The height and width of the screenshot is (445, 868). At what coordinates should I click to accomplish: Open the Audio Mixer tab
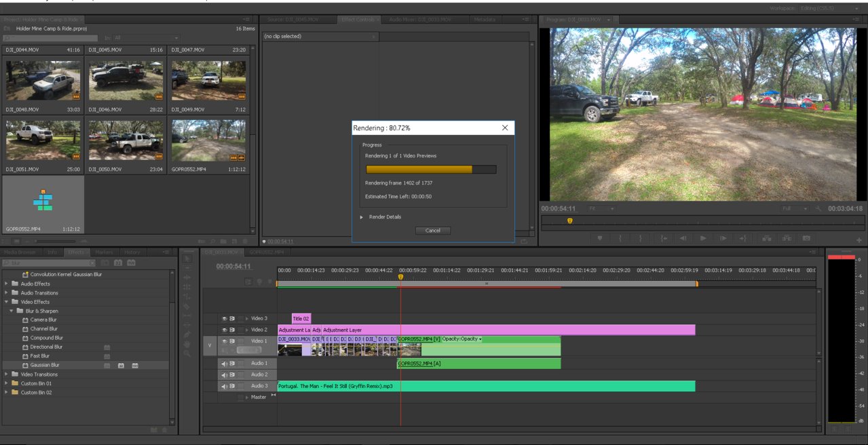421,20
